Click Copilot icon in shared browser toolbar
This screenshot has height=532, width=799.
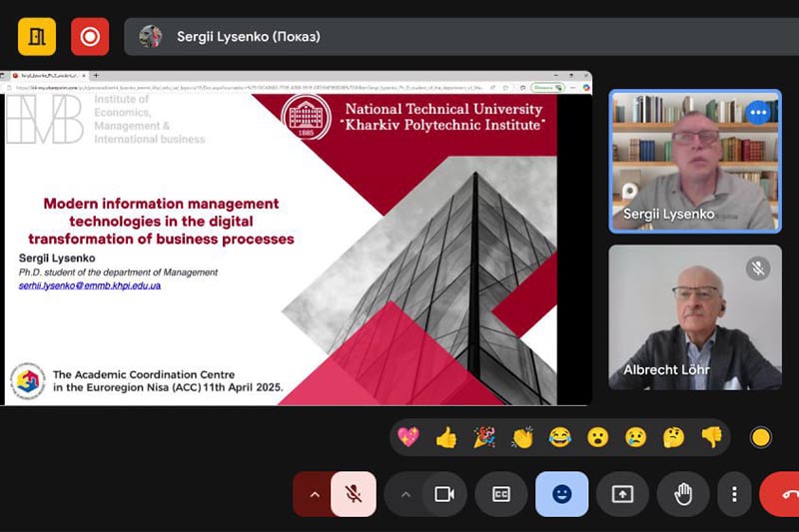[586, 88]
